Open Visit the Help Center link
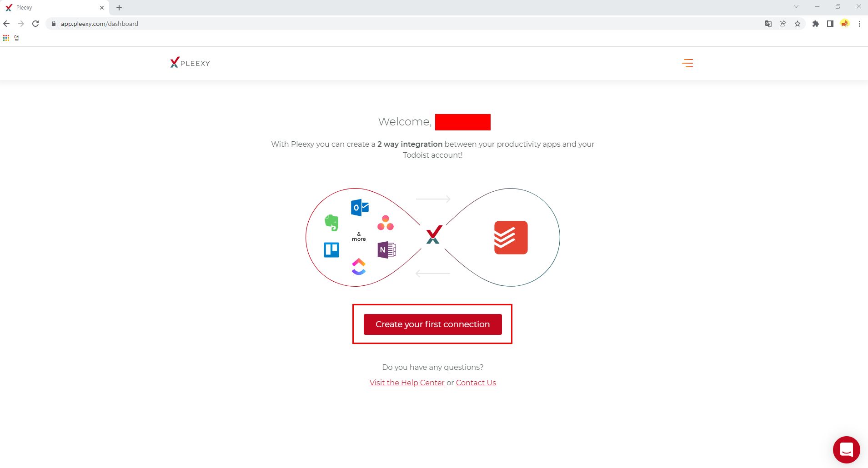Viewport: 868px width, 468px height. 407,383
